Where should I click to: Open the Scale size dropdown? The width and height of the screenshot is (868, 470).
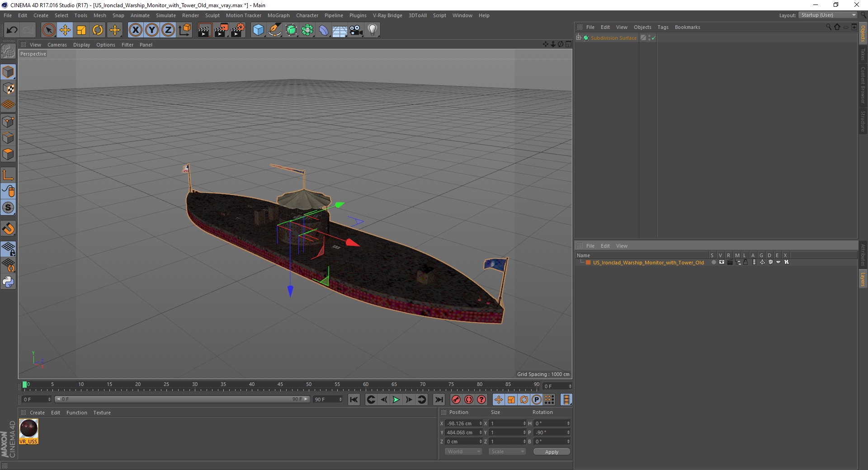tap(507, 451)
